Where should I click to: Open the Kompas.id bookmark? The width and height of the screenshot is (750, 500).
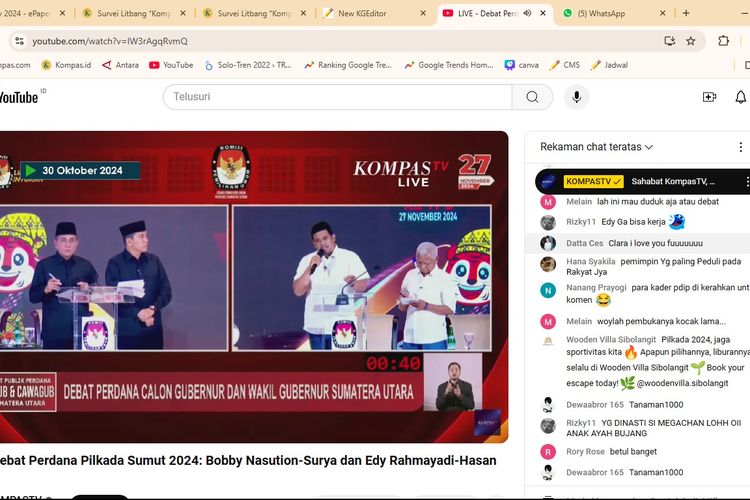click(66, 65)
